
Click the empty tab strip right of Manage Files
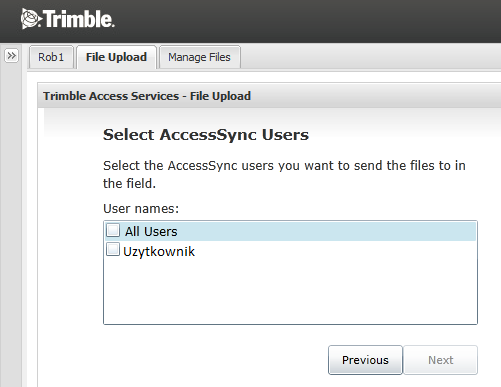coord(370,57)
